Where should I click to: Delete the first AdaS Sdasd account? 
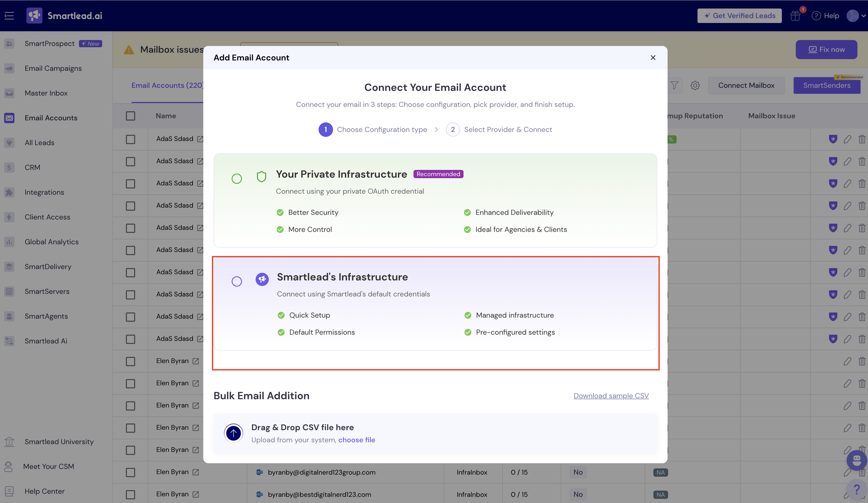862,139
